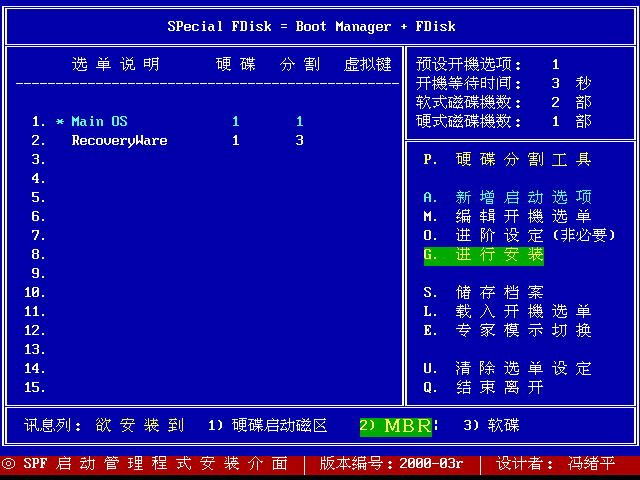Click empty boot slot number 13.
The image size is (640, 480).
click(x=35, y=350)
